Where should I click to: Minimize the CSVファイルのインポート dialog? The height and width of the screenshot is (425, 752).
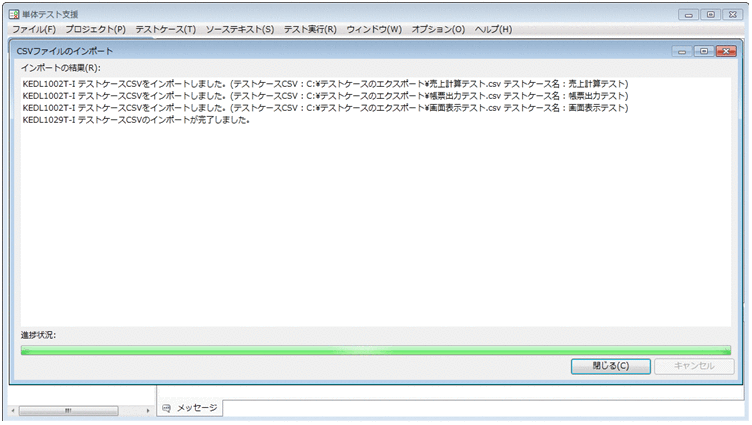[x=682, y=51]
